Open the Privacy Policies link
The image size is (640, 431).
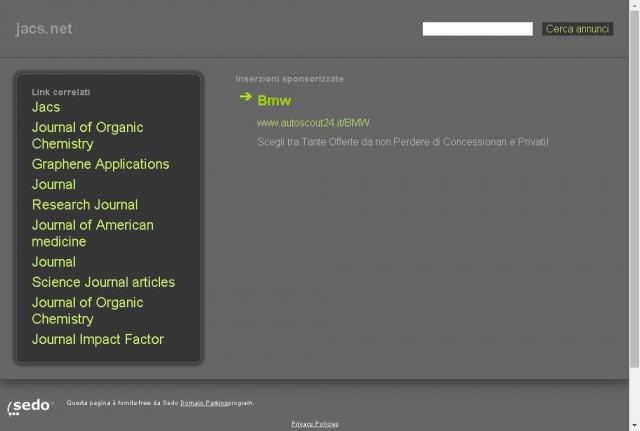tap(315, 424)
